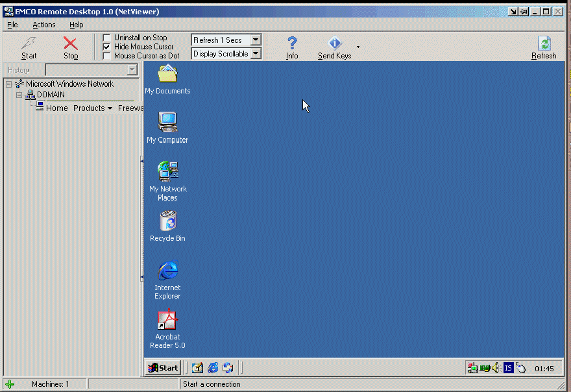Viewport: 571px width, 392px height.
Task: Click the remote Windows Start button
Action: pos(163,368)
